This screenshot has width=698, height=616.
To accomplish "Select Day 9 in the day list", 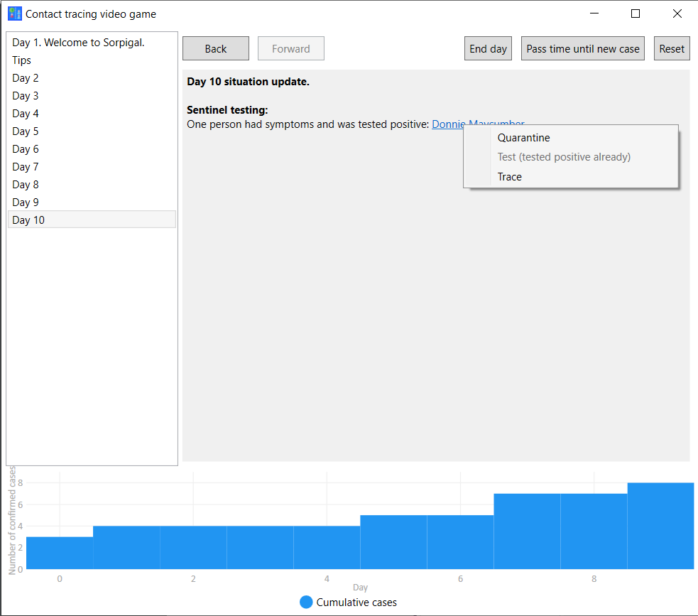I will tap(92, 202).
